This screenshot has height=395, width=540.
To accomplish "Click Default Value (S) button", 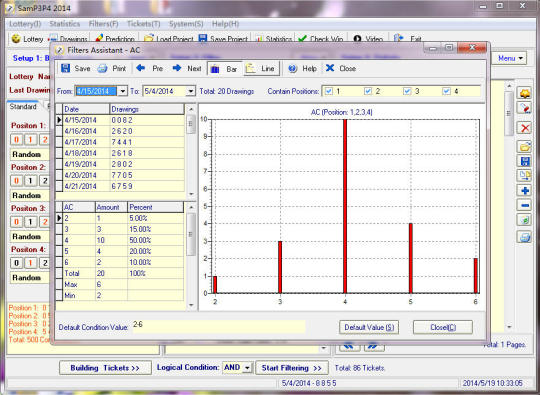I will [369, 327].
